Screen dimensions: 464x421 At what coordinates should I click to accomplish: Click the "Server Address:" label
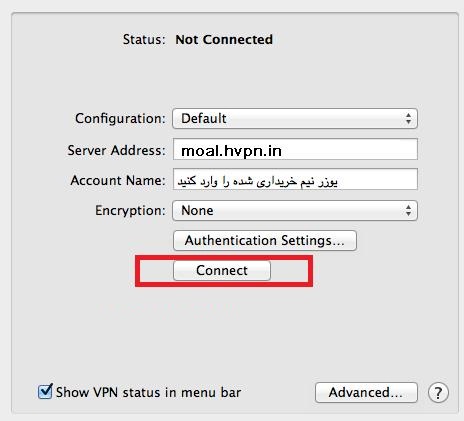(x=117, y=150)
